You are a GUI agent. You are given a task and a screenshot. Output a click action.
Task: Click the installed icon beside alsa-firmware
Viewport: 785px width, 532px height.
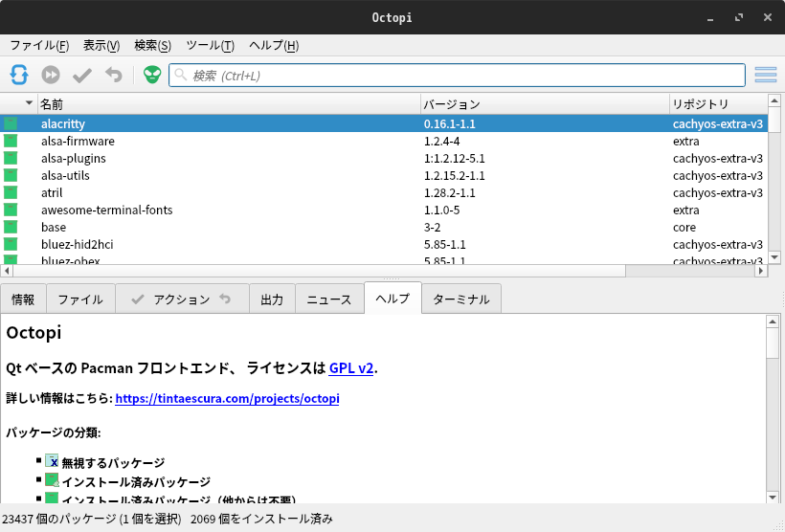11,141
